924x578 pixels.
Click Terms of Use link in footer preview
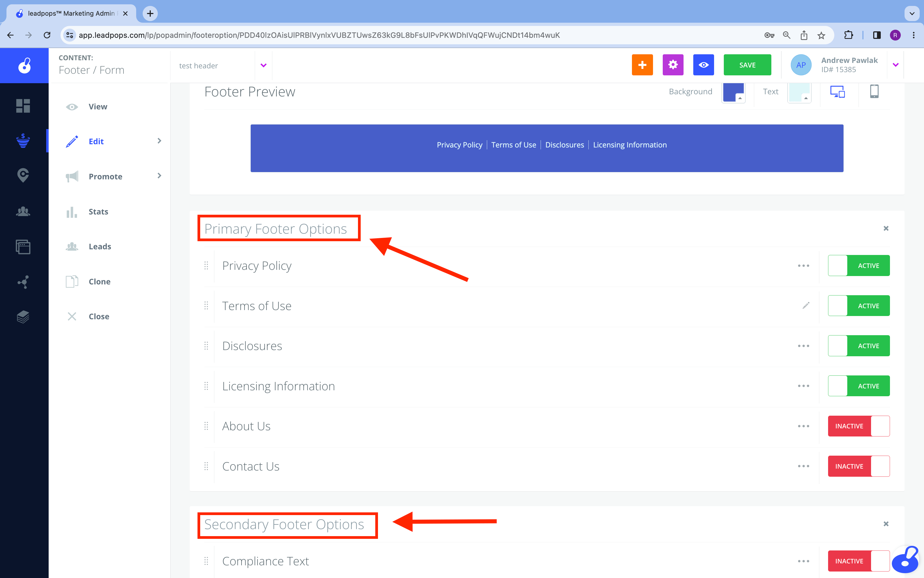coord(514,145)
